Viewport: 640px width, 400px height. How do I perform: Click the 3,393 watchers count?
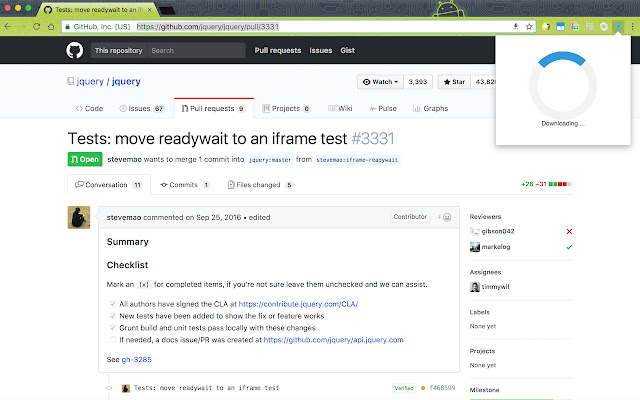[418, 82]
